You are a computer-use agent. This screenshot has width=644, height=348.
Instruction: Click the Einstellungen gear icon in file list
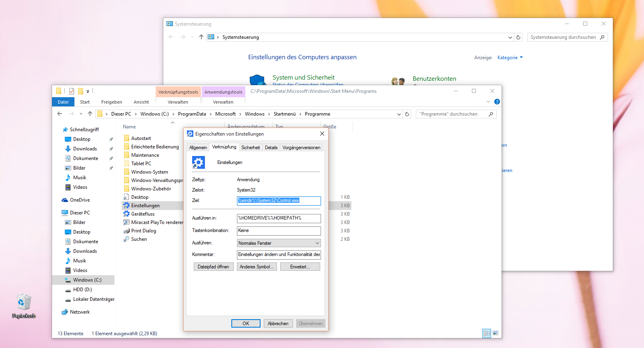tap(126, 206)
